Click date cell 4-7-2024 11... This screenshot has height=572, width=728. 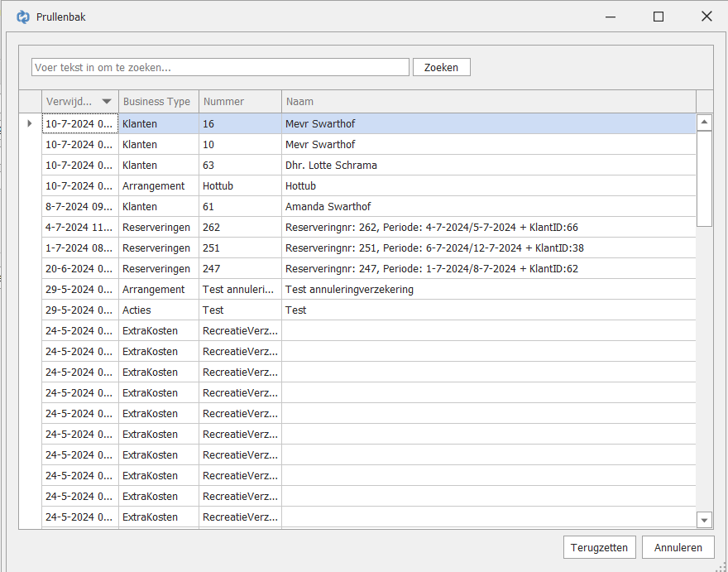tap(80, 227)
